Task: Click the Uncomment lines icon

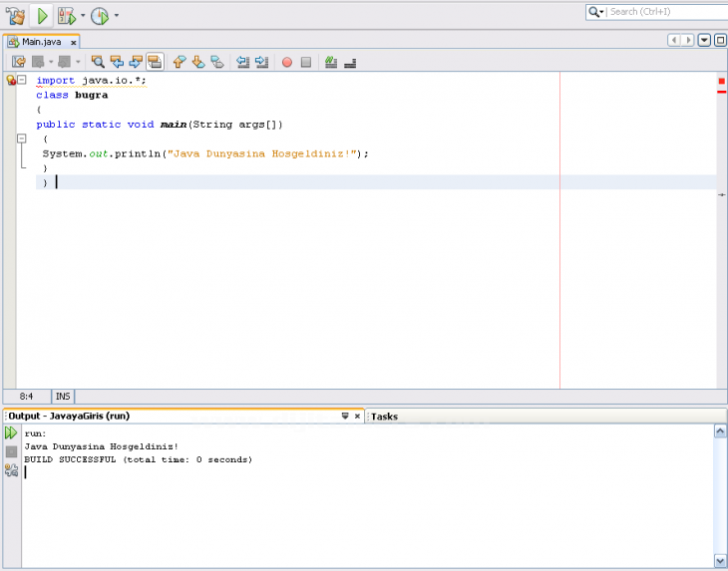Action: [x=350, y=63]
